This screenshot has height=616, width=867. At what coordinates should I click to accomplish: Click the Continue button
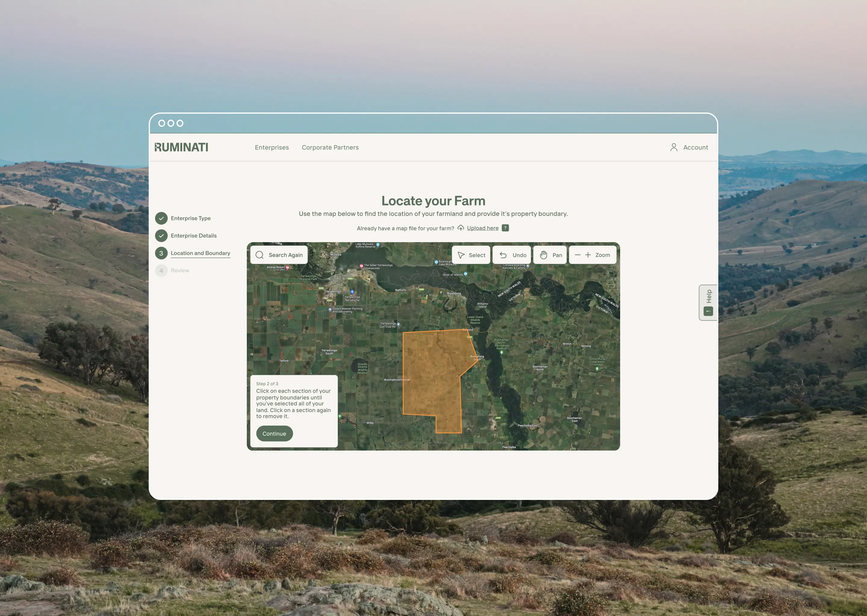[274, 433]
